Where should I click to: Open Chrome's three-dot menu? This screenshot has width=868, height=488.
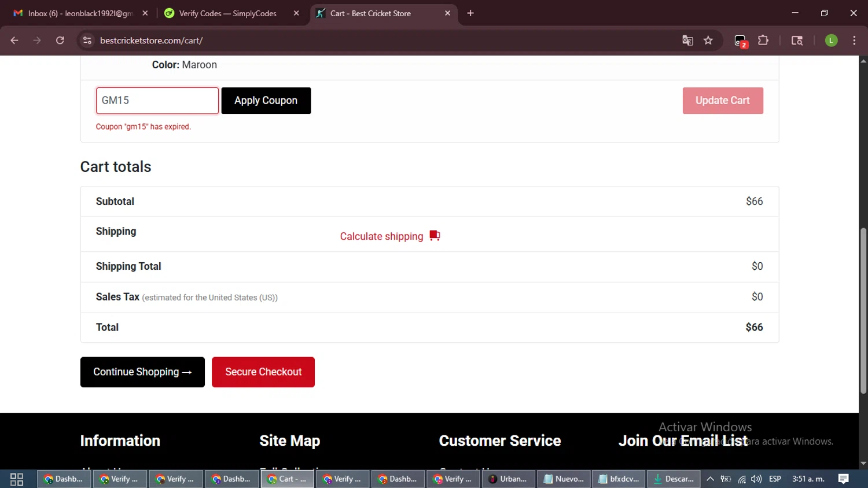tap(854, 41)
